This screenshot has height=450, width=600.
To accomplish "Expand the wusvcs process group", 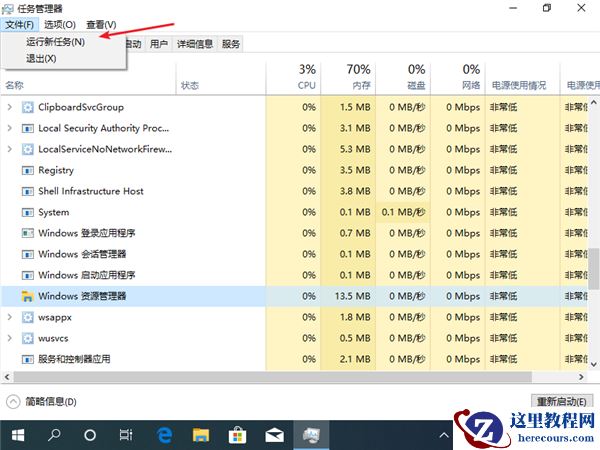I will (x=10, y=338).
